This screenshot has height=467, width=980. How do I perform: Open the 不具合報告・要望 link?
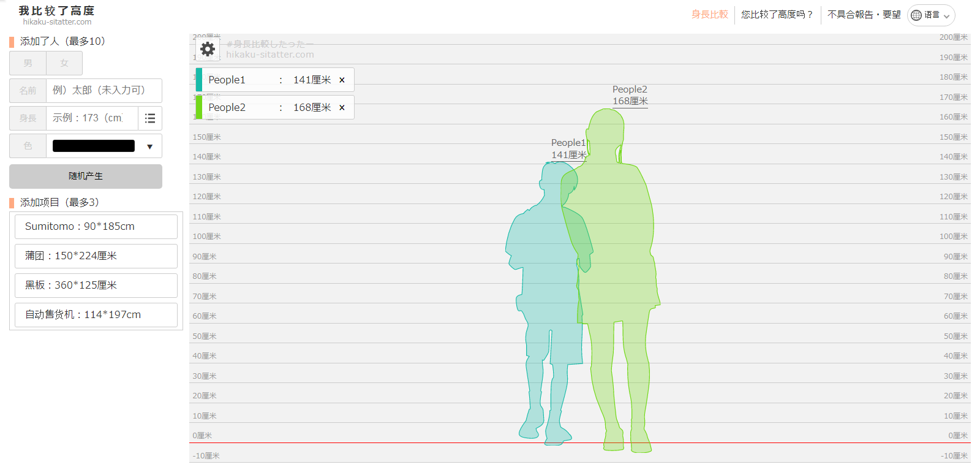pyautogui.click(x=864, y=15)
